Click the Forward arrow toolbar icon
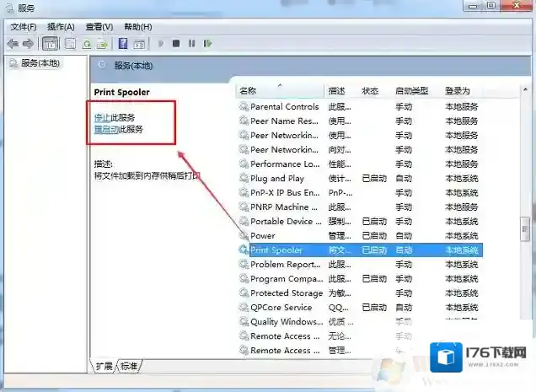 (x=28, y=44)
